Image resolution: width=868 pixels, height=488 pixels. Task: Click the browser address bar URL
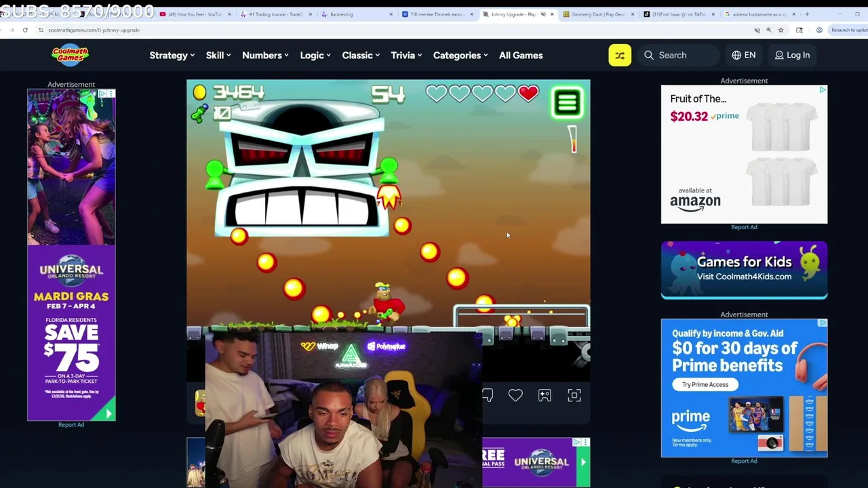tap(94, 30)
